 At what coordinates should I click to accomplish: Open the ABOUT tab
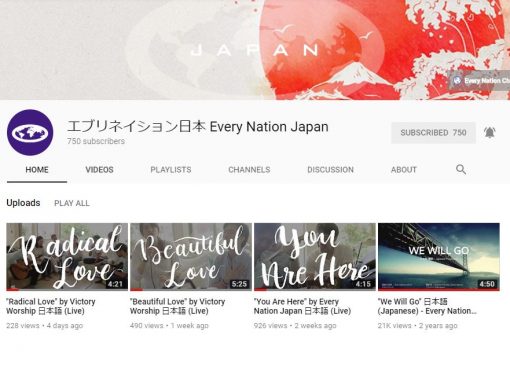pos(404,170)
